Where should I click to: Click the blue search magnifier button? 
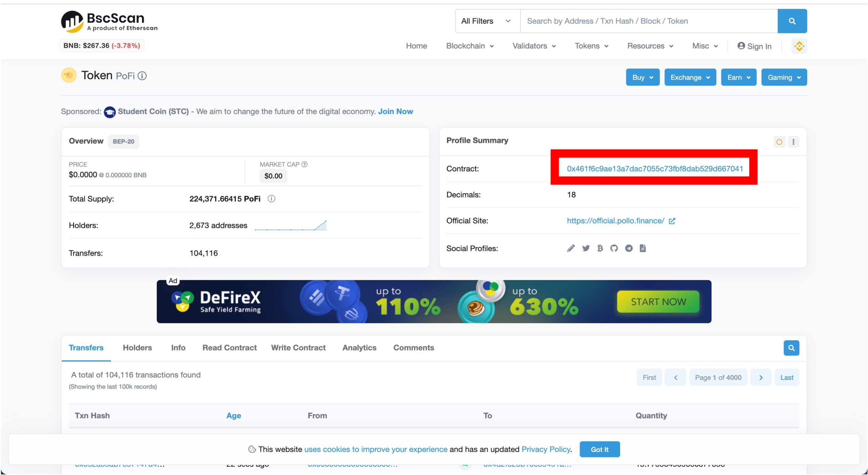coord(792,21)
